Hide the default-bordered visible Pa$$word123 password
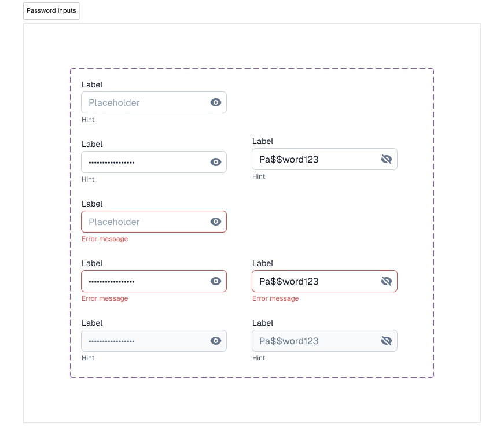 click(387, 159)
